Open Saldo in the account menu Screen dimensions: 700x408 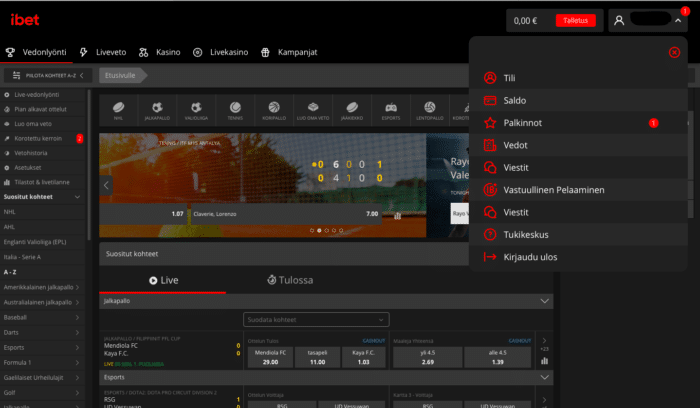click(578, 100)
